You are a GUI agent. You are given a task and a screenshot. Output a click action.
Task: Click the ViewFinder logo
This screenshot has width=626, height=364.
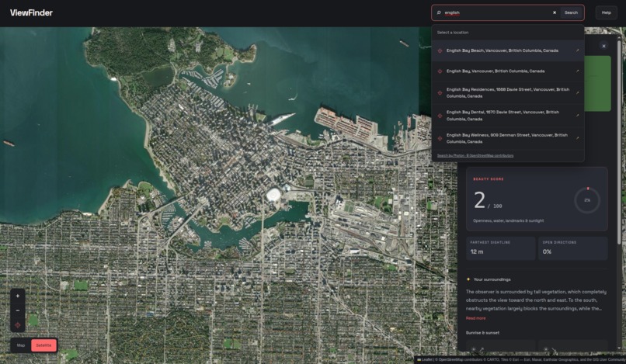point(31,12)
